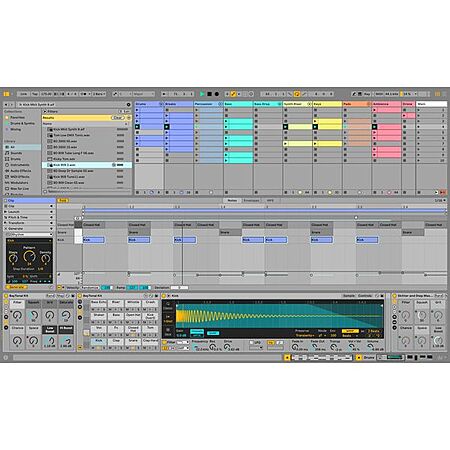
Task: Select Instruments in the browser library
Action: pos(20,165)
